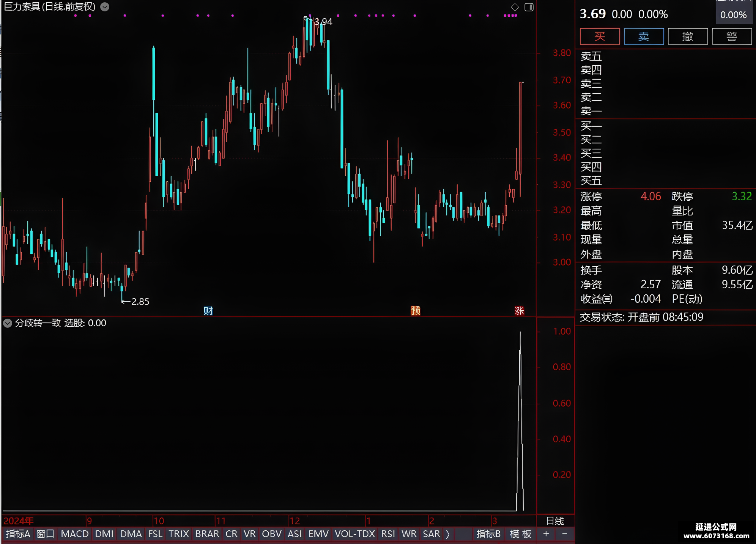The width and height of the screenshot is (756, 544).
Task: Select the VOL-TDX indicator tab
Action: pos(355,534)
